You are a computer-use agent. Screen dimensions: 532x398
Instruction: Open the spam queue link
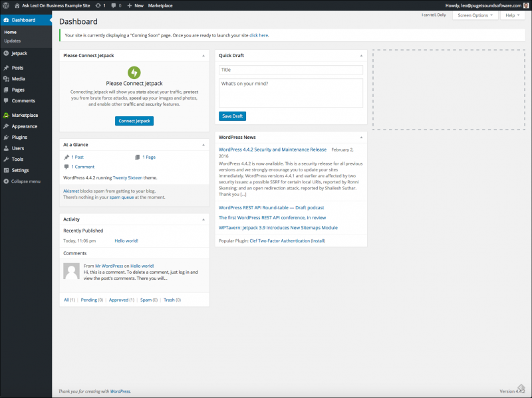click(122, 197)
